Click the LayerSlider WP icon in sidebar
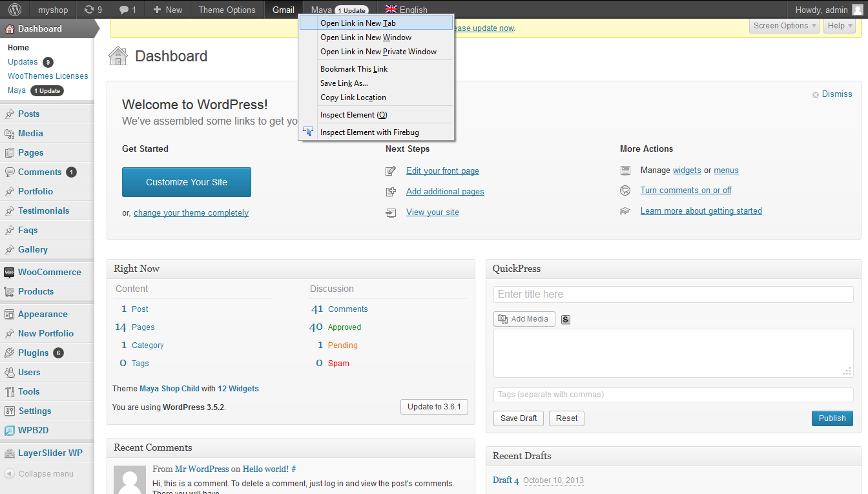The image size is (868, 494). pos(9,453)
